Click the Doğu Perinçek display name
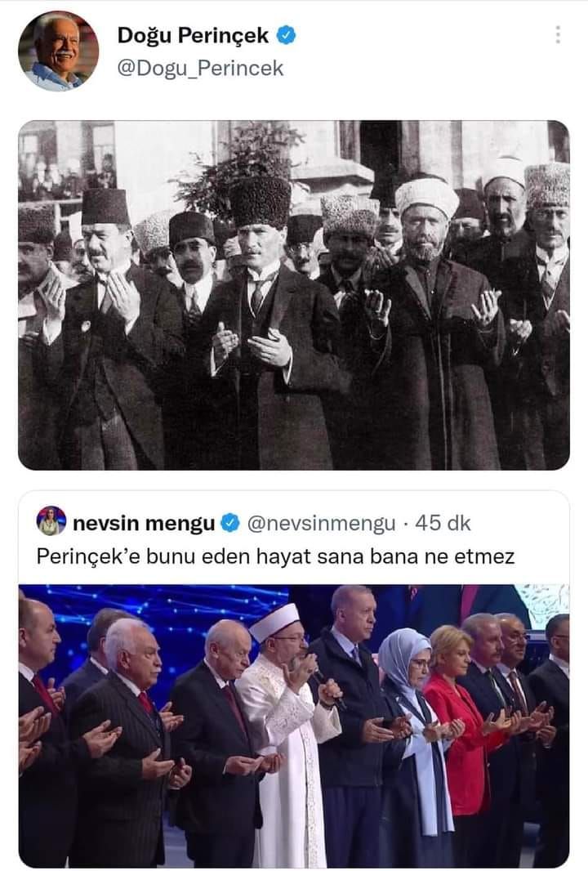The height and width of the screenshot is (871, 588). 193,36
